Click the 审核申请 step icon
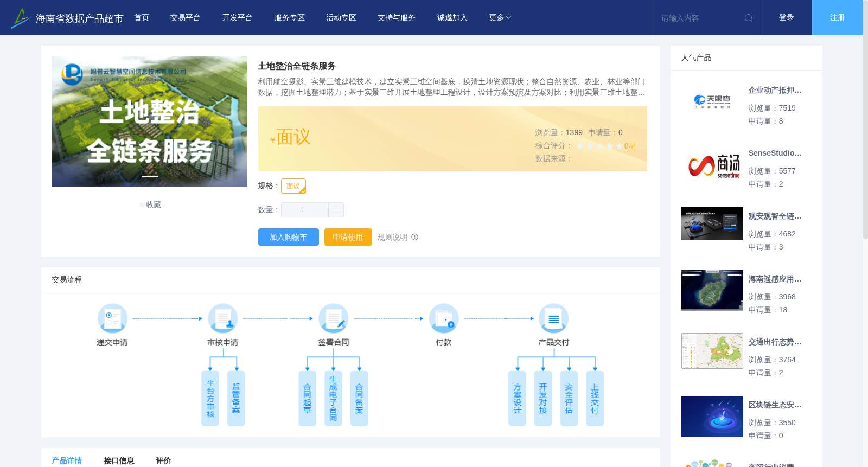Viewport: 868px width, 467px height. [x=223, y=318]
